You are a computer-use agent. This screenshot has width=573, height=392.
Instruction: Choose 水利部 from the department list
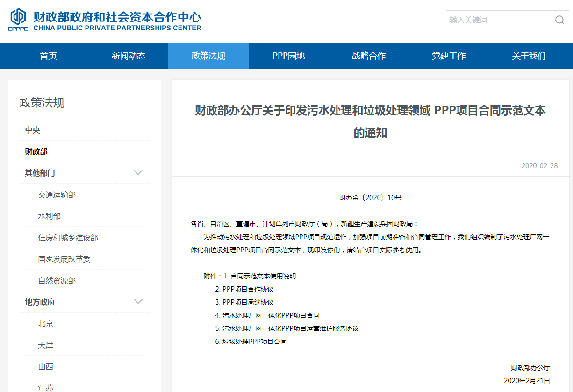[x=50, y=216]
